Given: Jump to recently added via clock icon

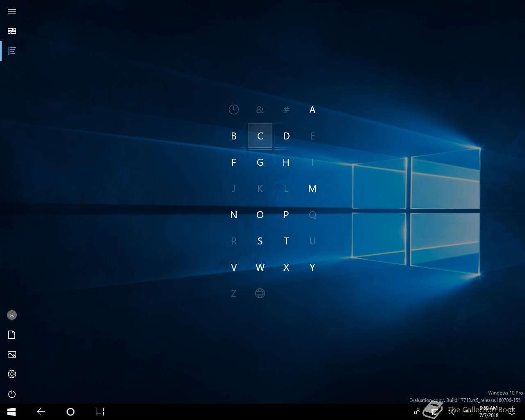Looking at the screenshot, I should (234, 110).
